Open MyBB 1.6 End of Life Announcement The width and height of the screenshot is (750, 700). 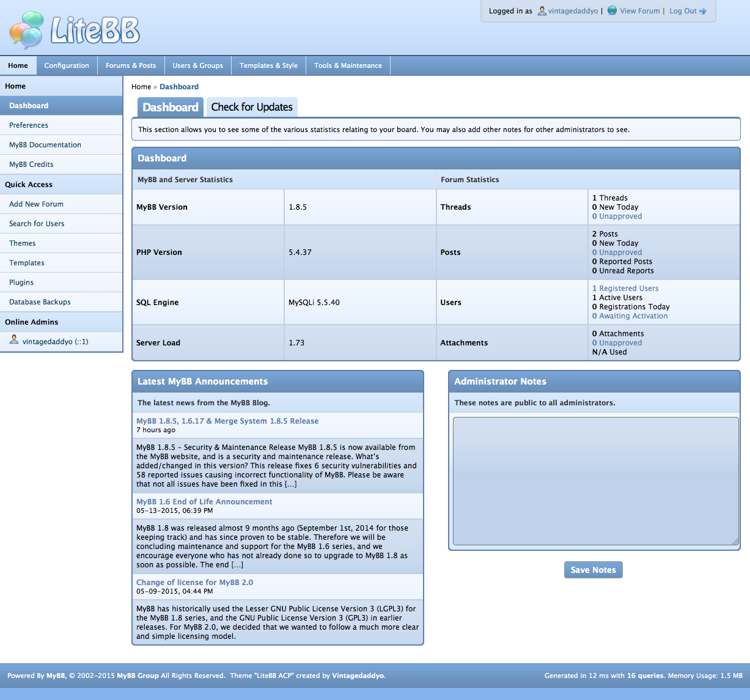(204, 502)
